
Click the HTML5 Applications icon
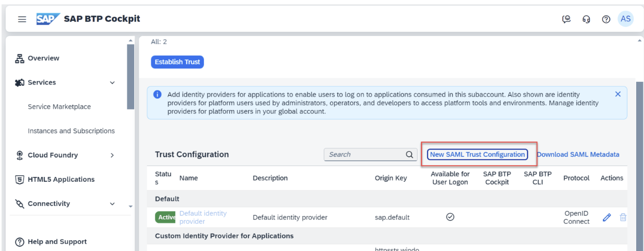click(x=19, y=180)
